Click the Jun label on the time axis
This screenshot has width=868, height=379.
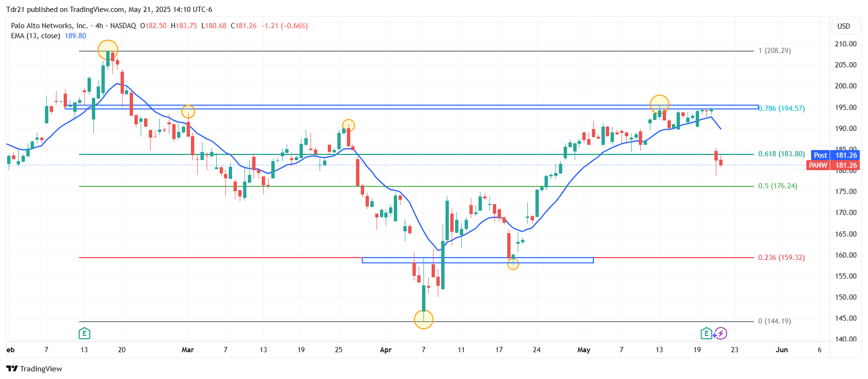781,350
